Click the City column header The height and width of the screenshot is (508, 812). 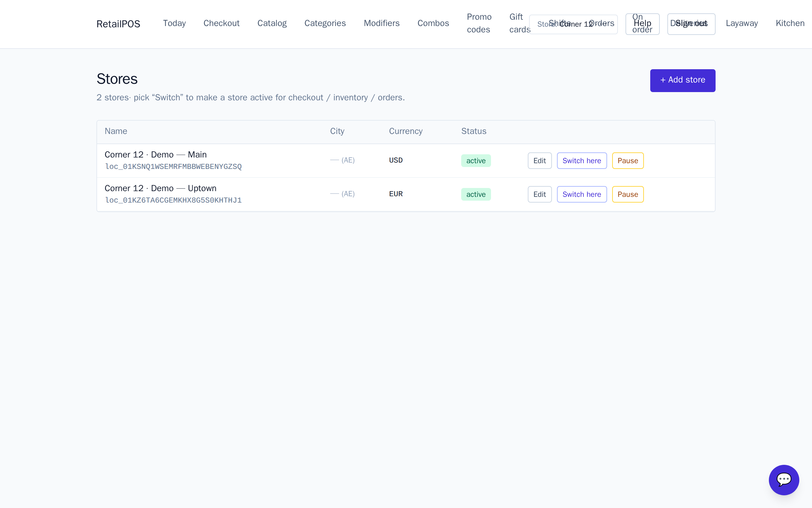pyautogui.click(x=337, y=131)
